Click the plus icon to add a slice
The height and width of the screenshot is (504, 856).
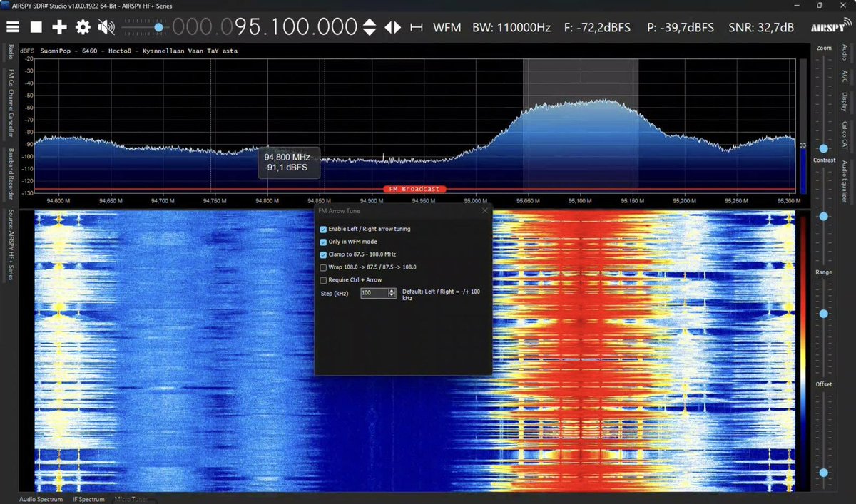point(59,28)
